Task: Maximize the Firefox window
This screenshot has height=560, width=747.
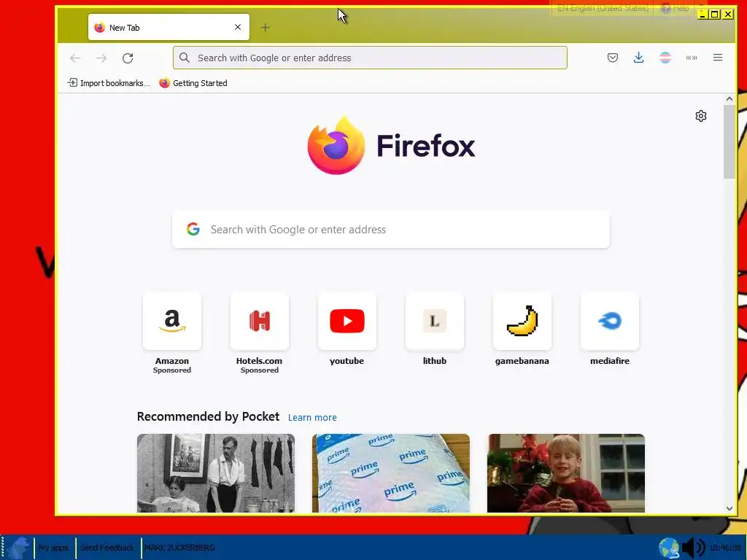Action: [715, 15]
